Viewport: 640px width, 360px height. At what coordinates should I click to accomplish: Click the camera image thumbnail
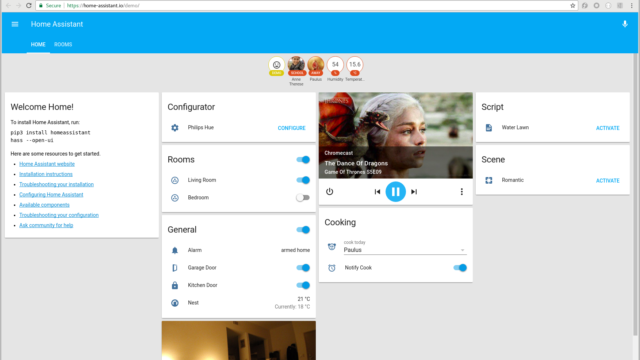click(239, 340)
